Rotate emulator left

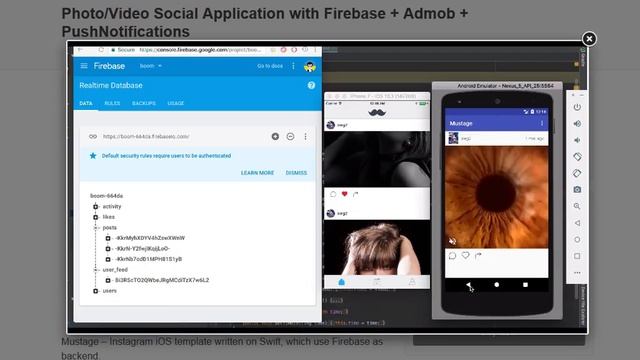[577, 157]
